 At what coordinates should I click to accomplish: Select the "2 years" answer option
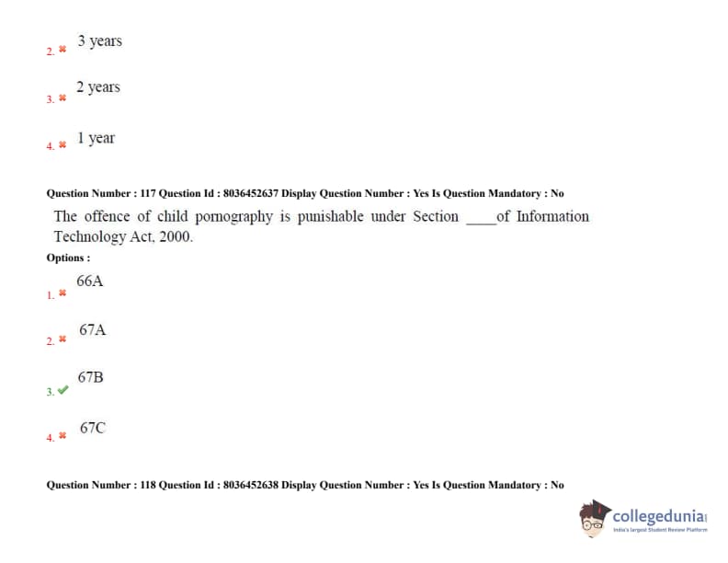pyautogui.click(x=98, y=87)
